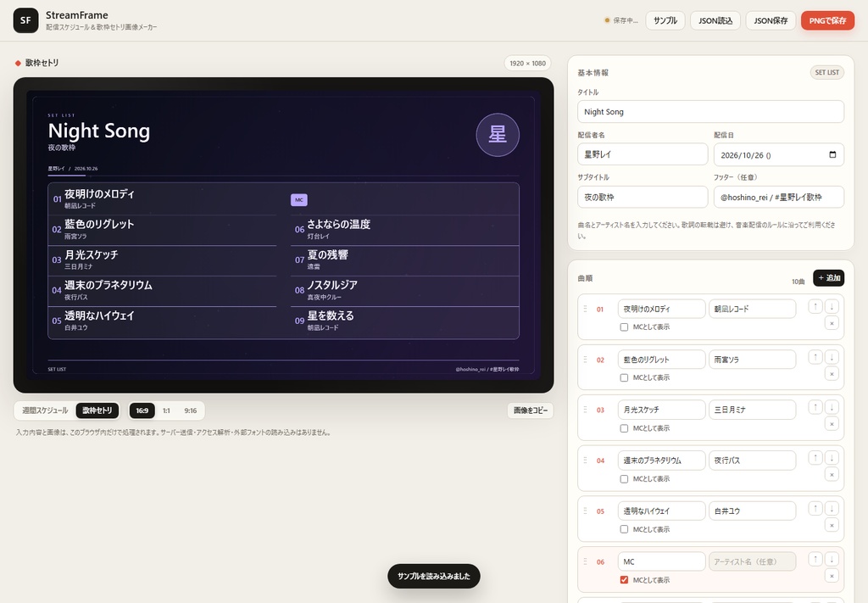Click the JSON読込 button

(x=715, y=20)
